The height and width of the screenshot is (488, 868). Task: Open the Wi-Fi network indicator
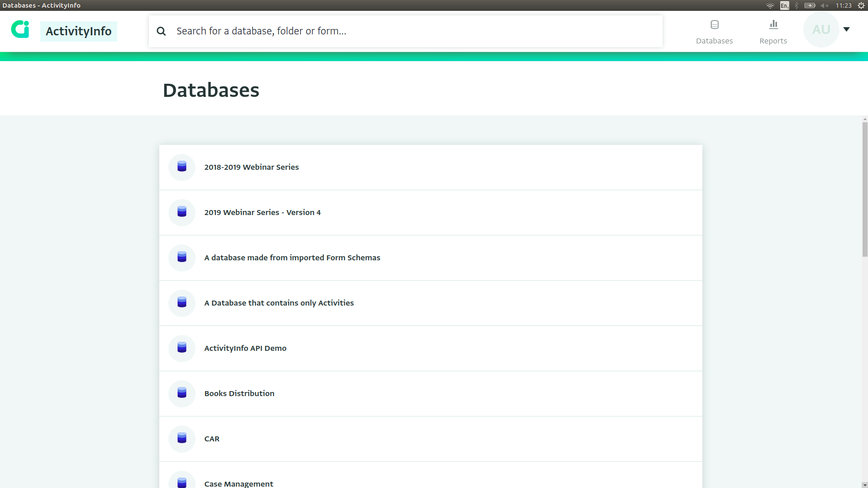click(x=770, y=5)
